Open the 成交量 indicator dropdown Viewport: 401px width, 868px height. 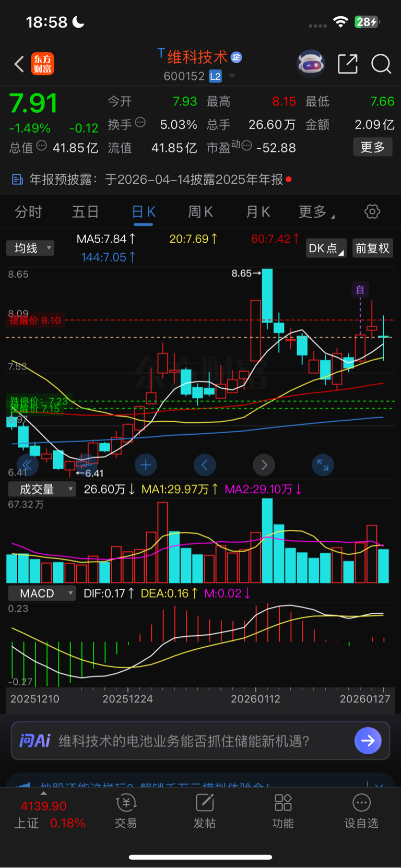click(x=42, y=489)
